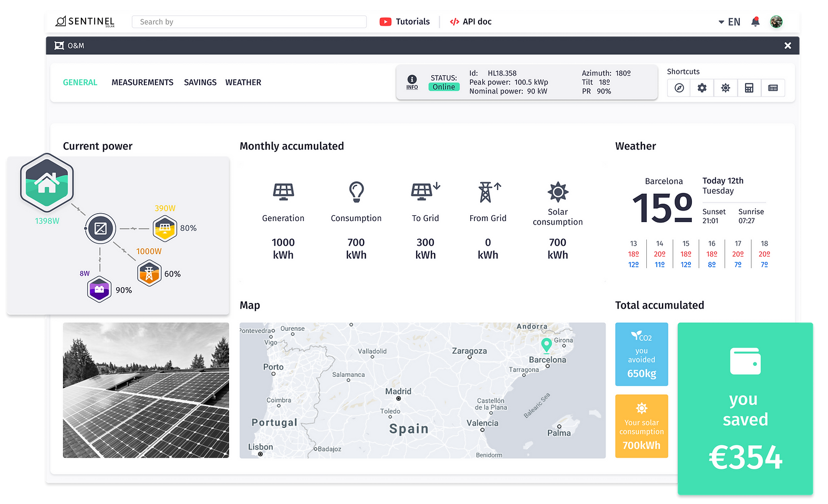The width and height of the screenshot is (828, 504).
Task: Open the Tutorials link
Action: point(412,22)
